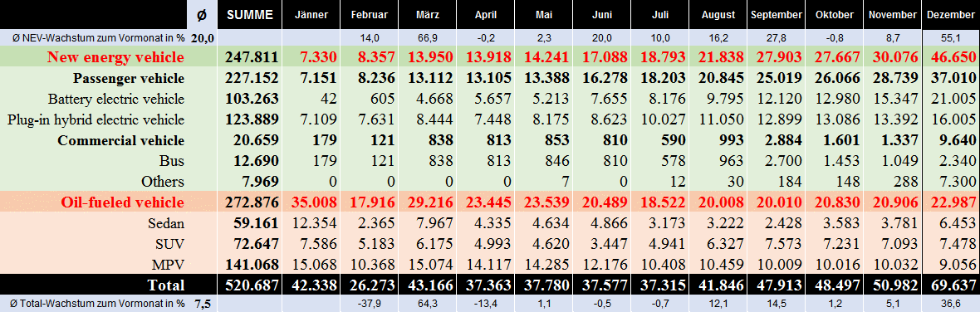Image resolution: width=980 pixels, height=312 pixels.
Task: Select SUV sum 72.647
Action: pos(256,243)
